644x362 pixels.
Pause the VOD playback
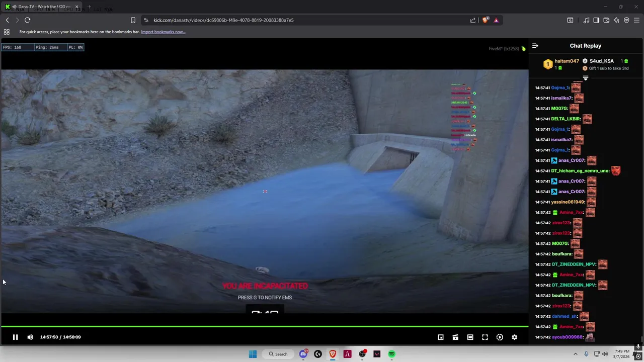pos(15,337)
